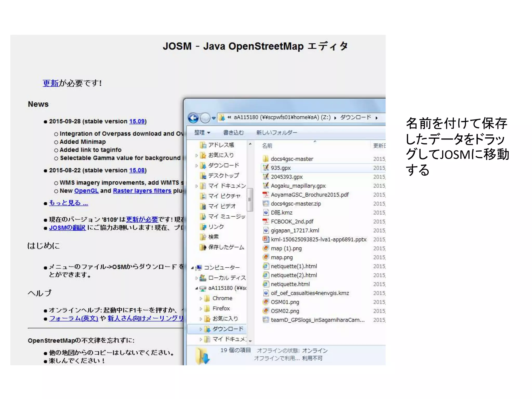Click the address bar folder icon

[222, 118]
